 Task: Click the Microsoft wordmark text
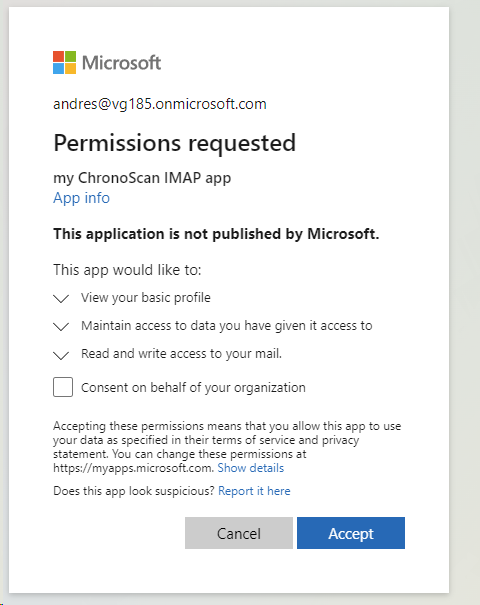coord(122,63)
